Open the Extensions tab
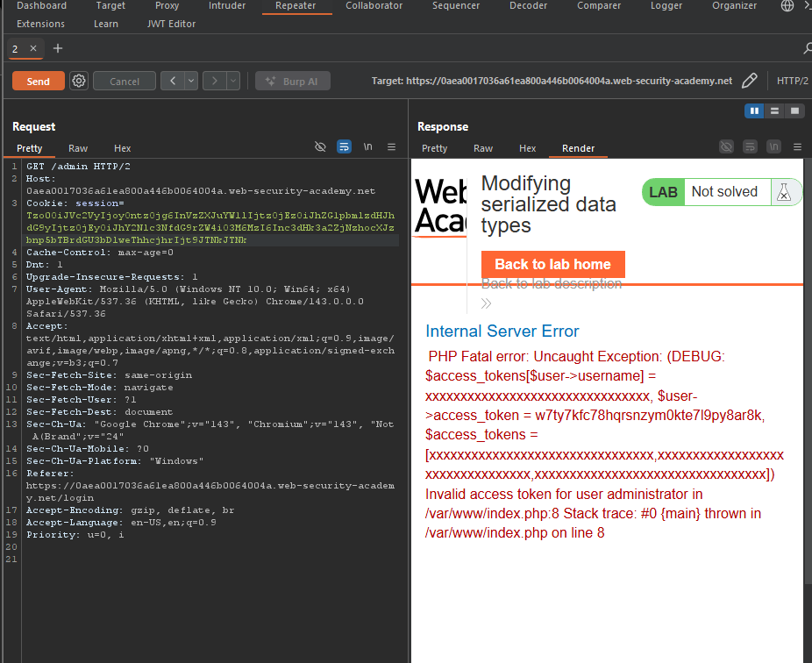The height and width of the screenshot is (663, 812). (x=40, y=24)
